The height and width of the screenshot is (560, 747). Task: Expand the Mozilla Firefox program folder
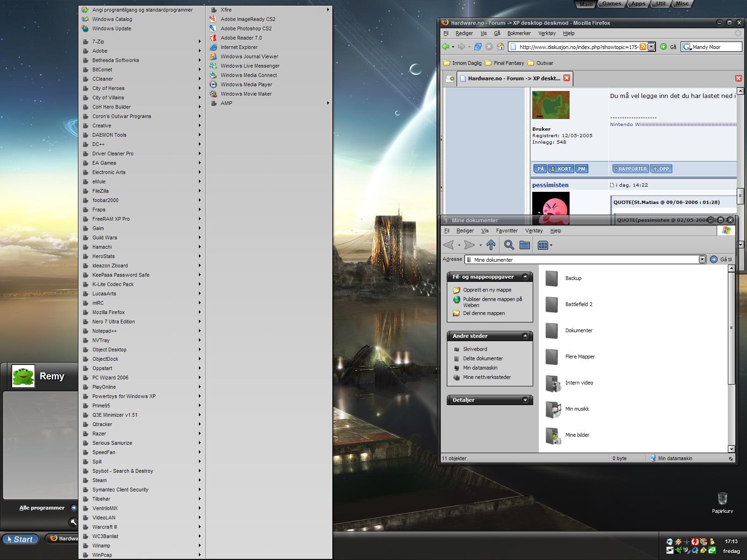pos(142,312)
